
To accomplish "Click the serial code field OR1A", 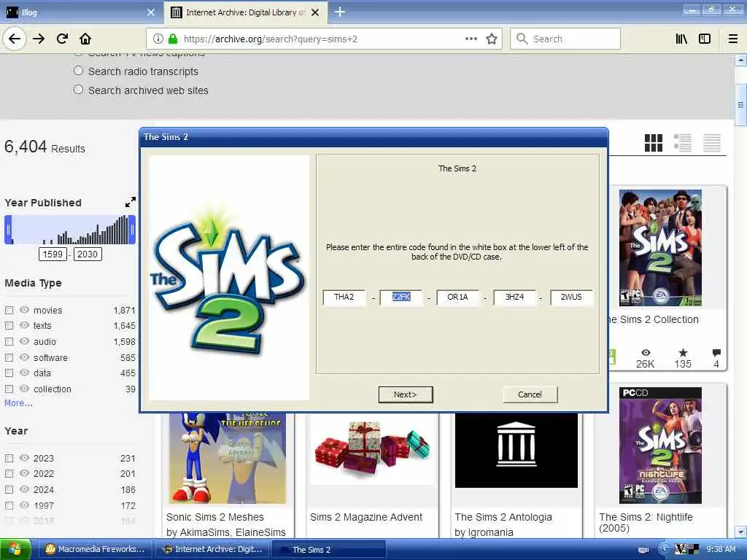I will click(x=457, y=297).
